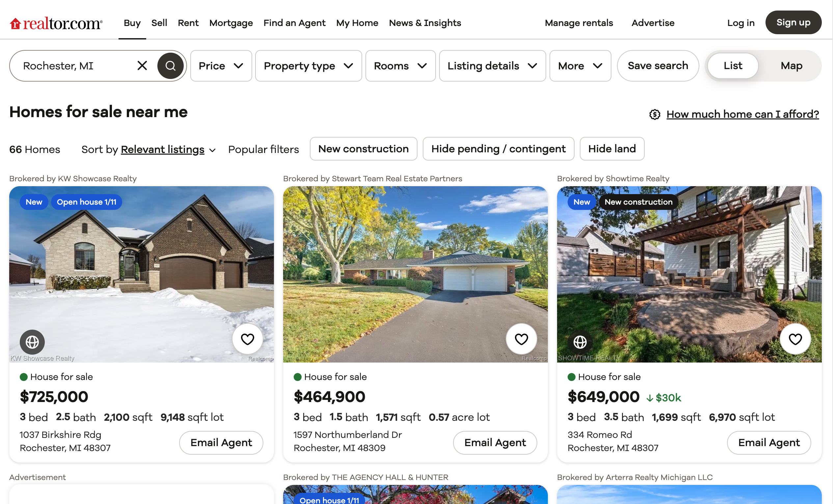This screenshot has width=833, height=504.
Task: Open the Price dropdown
Action: (x=221, y=65)
